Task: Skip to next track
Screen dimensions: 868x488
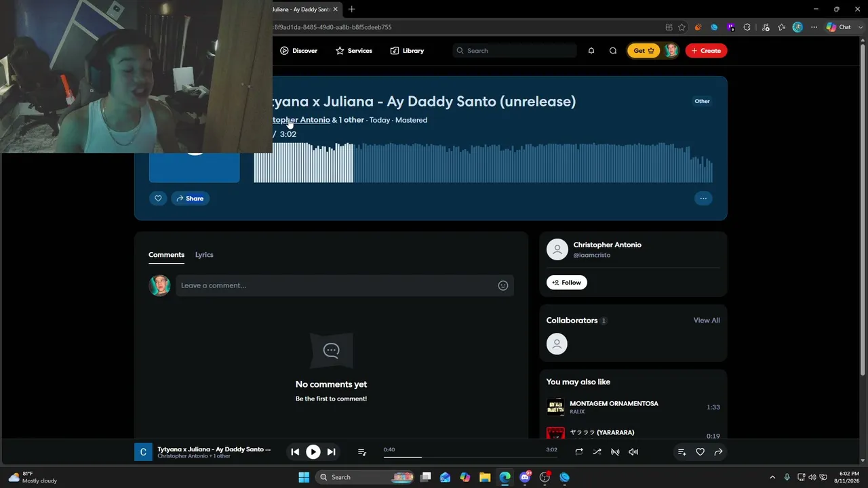Action: [331, 452]
